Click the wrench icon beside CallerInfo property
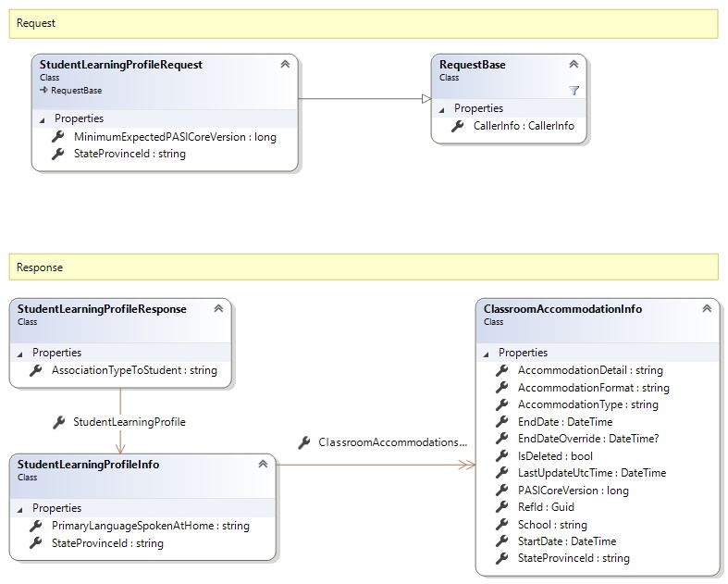The width and height of the screenshot is (728, 584). (x=457, y=126)
